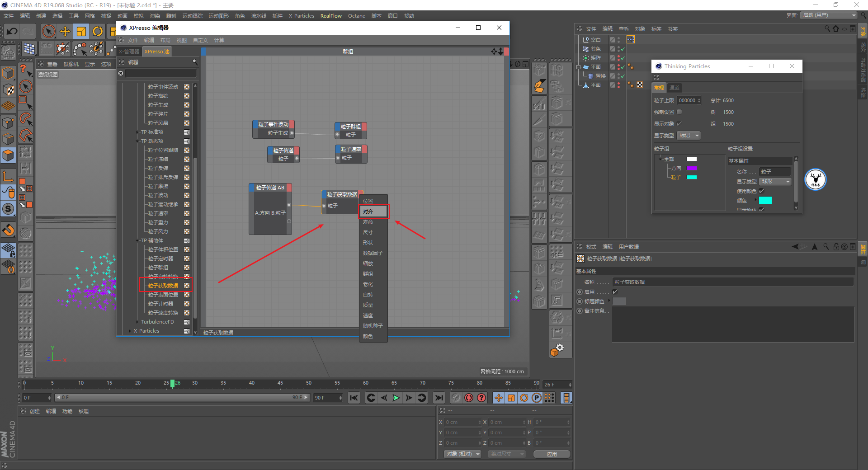
Task: Click the 标题颜色 radio circle in attributes
Action: (580, 301)
